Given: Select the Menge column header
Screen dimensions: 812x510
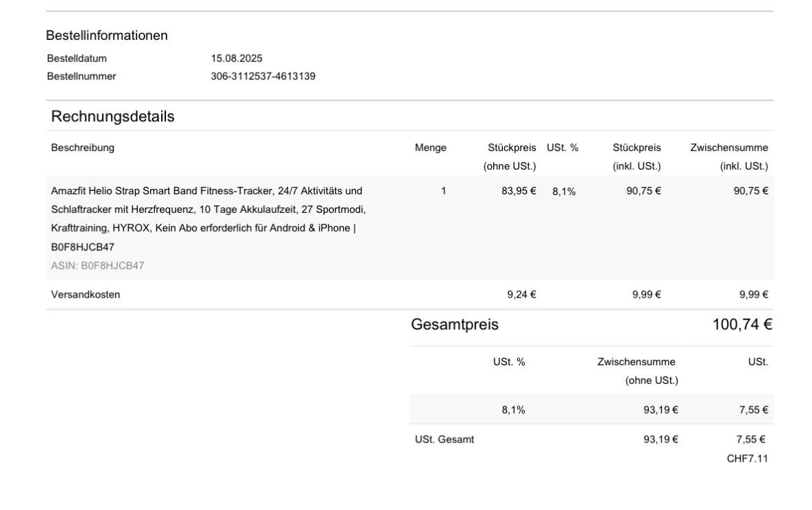Looking at the screenshot, I should [x=430, y=147].
